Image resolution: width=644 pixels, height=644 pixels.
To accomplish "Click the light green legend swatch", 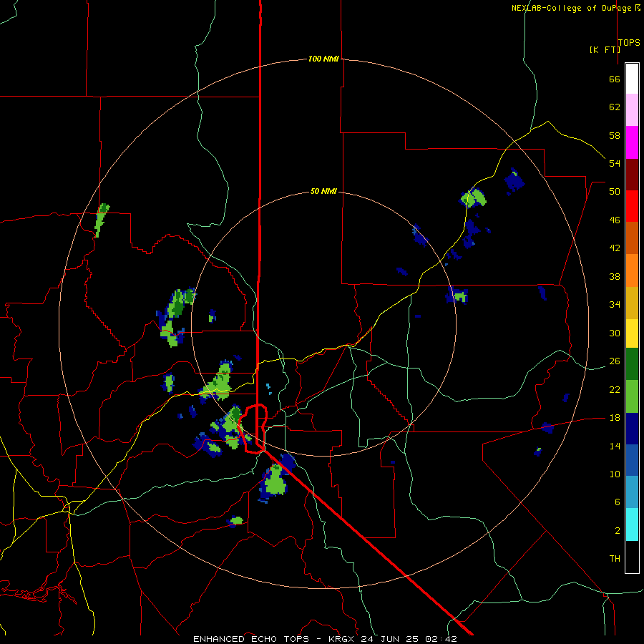I will (x=632, y=396).
